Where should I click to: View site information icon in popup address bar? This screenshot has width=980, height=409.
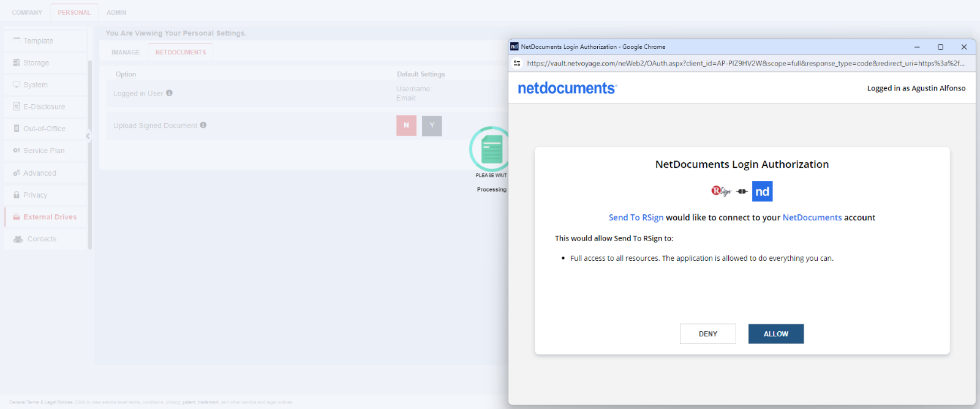pyautogui.click(x=517, y=63)
